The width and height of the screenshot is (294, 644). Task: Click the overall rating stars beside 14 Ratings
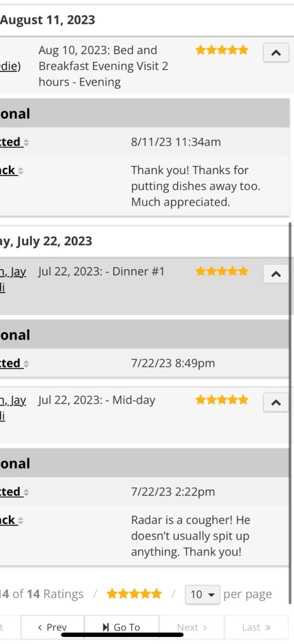pos(134,594)
